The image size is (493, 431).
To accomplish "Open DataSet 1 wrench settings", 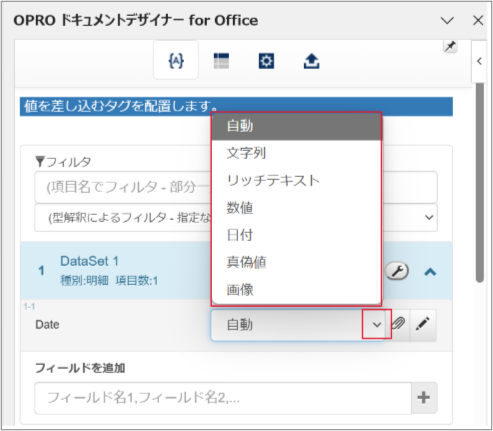I will 397,271.
